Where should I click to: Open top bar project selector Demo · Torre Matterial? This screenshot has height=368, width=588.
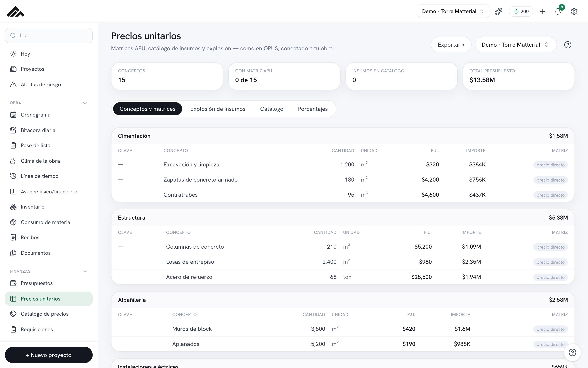(x=453, y=11)
